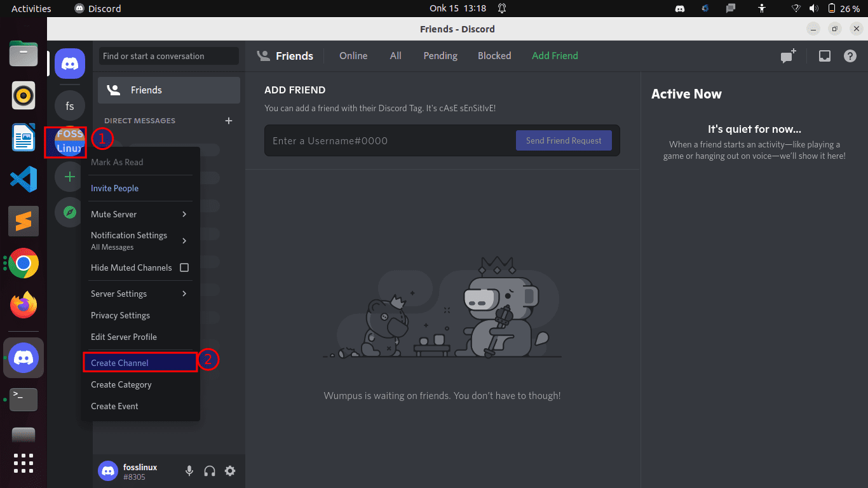
Task: Open Files app in Ubuntu dock
Action: click(x=24, y=54)
